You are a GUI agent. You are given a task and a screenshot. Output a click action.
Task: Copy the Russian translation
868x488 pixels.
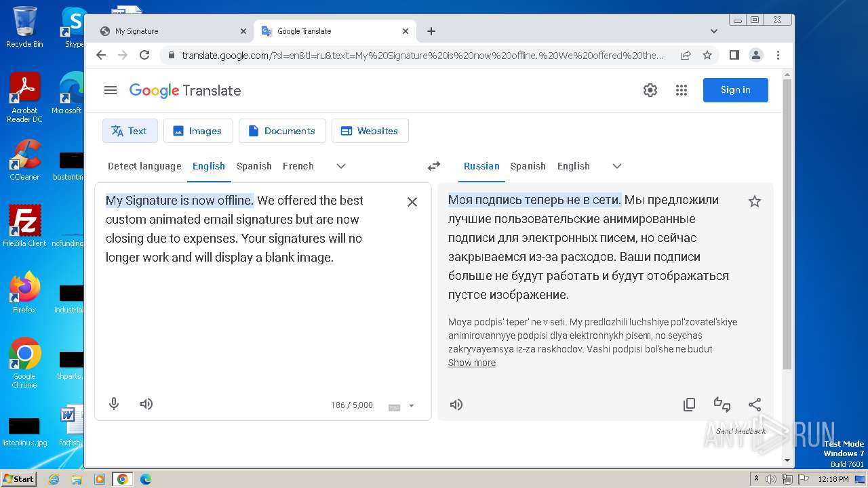pyautogui.click(x=689, y=405)
